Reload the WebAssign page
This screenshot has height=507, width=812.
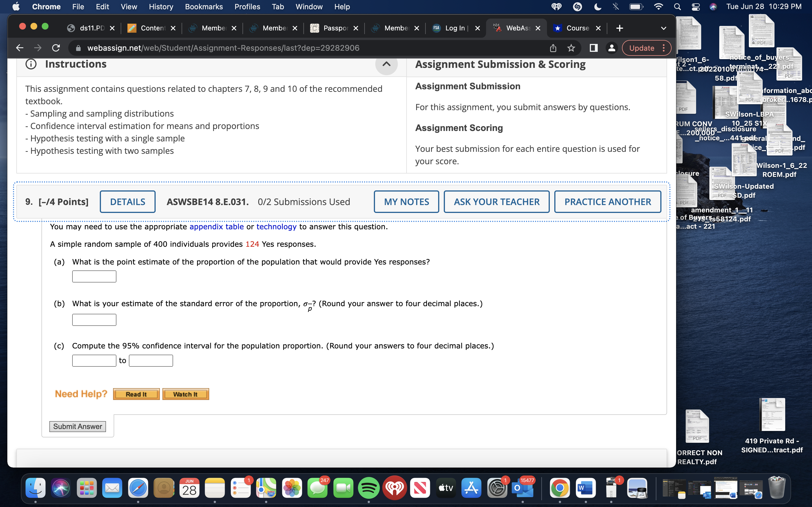pyautogui.click(x=56, y=48)
